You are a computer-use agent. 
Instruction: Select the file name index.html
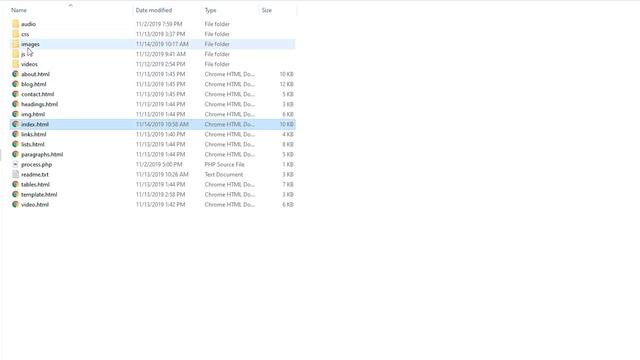pyautogui.click(x=35, y=124)
